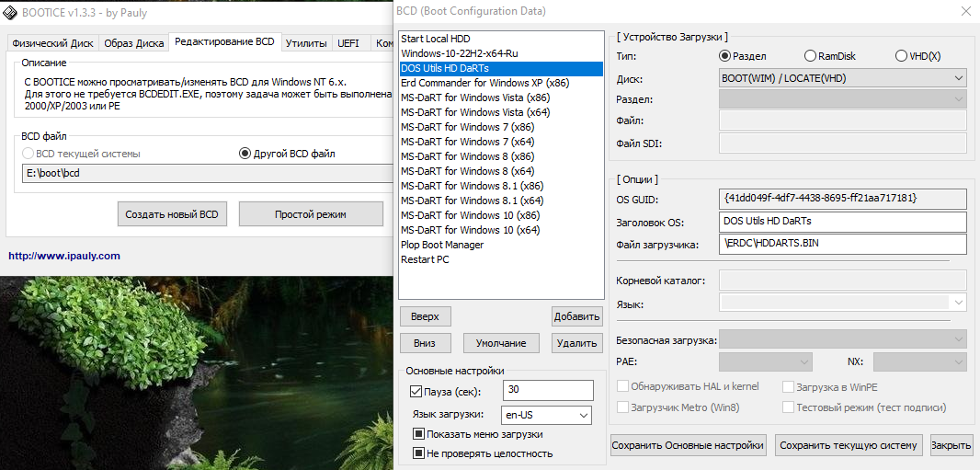Choose the 'Другой BCD файл' radio option
This screenshot has height=470, width=980.
[x=245, y=154]
